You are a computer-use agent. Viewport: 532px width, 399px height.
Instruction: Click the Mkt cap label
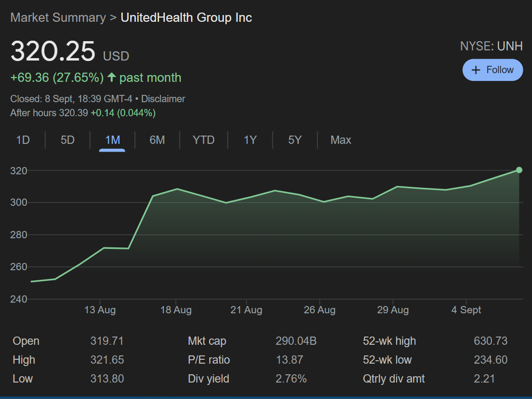coord(207,341)
